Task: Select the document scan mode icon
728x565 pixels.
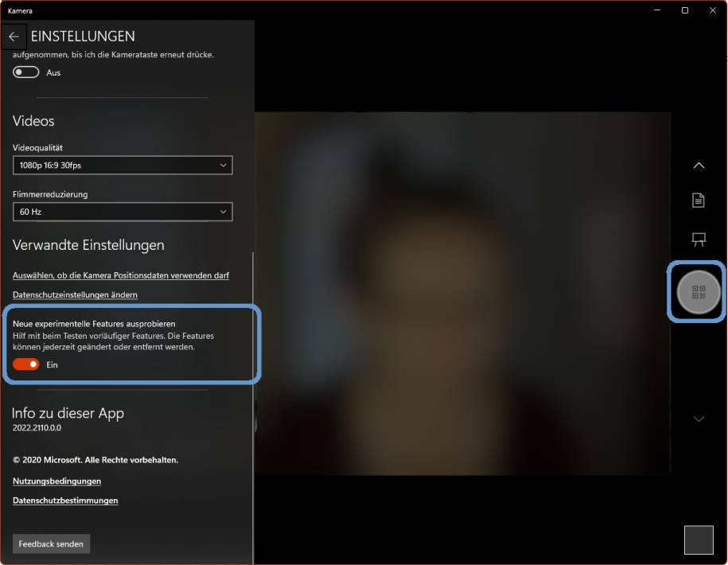Action: (699, 200)
